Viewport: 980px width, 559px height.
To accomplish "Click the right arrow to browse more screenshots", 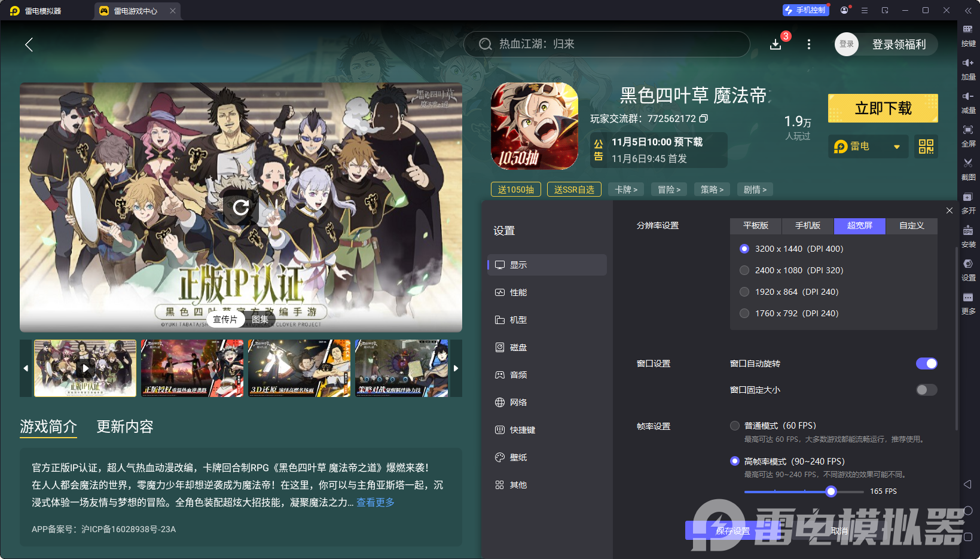I will pyautogui.click(x=456, y=368).
